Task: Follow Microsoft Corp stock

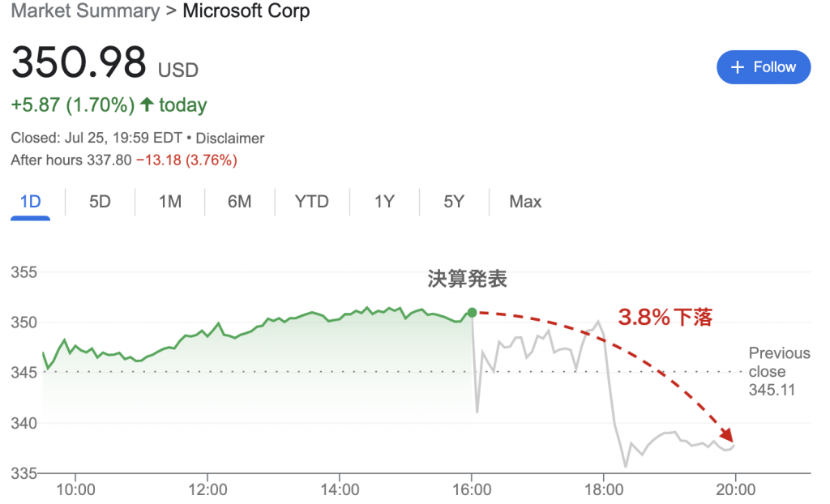Action: (x=764, y=67)
